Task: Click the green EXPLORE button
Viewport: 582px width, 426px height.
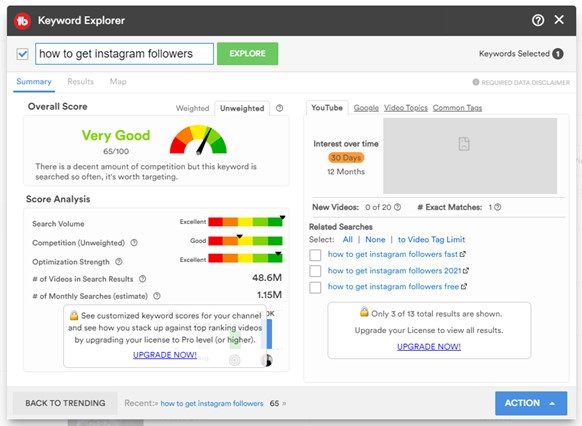Action: click(x=248, y=53)
